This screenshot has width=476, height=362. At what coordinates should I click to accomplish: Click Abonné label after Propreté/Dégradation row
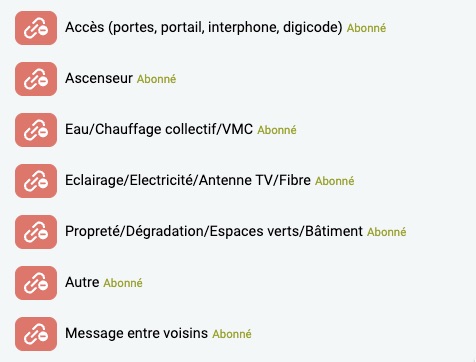tap(387, 232)
